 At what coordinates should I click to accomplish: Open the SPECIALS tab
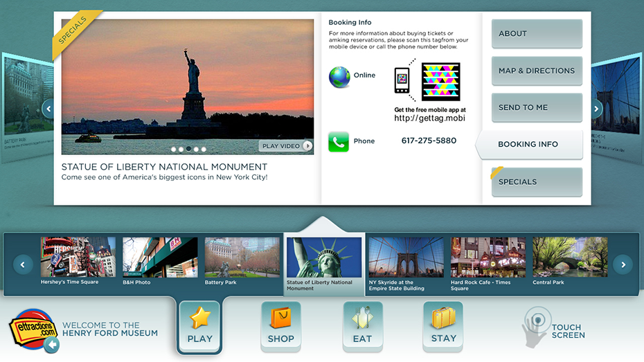click(537, 182)
